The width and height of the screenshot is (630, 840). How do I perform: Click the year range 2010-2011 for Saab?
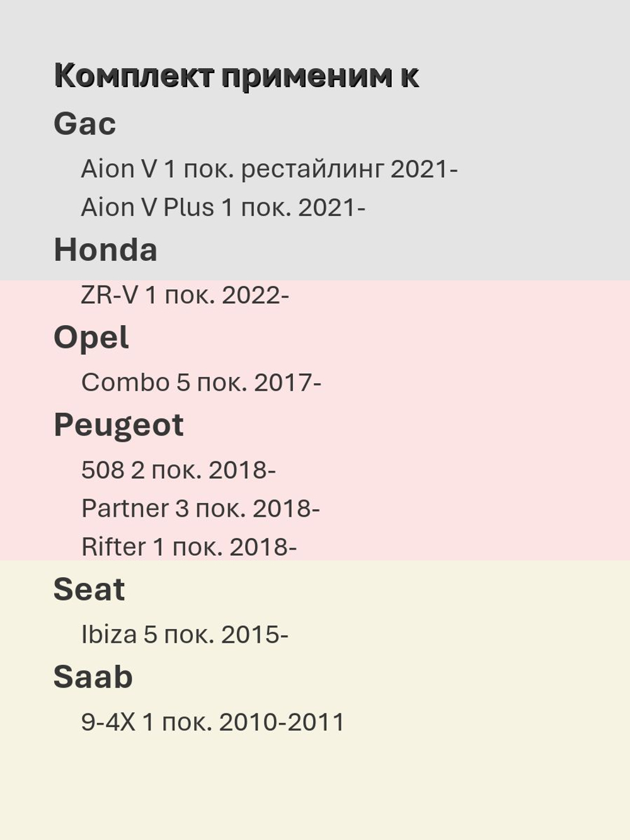point(282,722)
